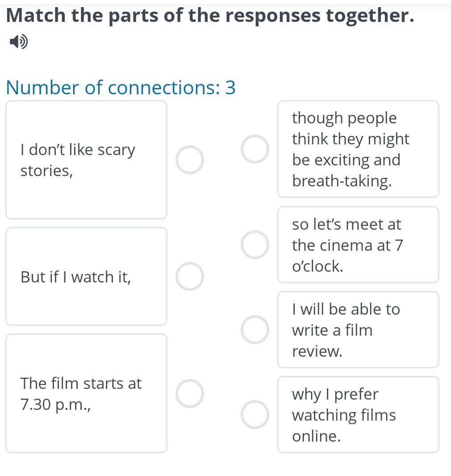
Task: Select the connector circle for "why I prefer watching films online"
Action: point(255,415)
